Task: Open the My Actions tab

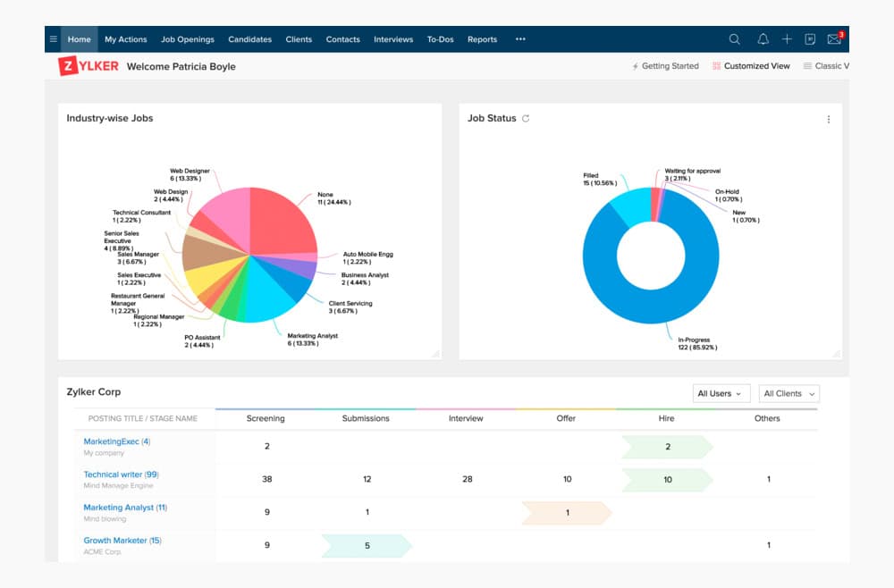Action: coord(126,39)
